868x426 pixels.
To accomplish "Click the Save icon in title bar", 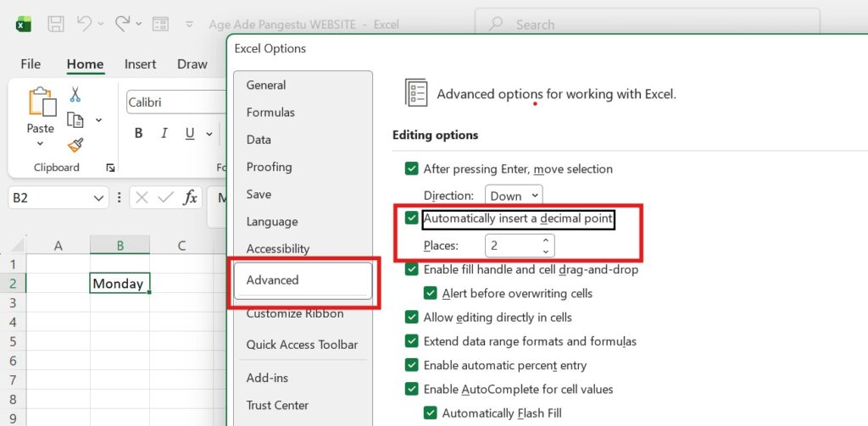I will (x=56, y=24).
